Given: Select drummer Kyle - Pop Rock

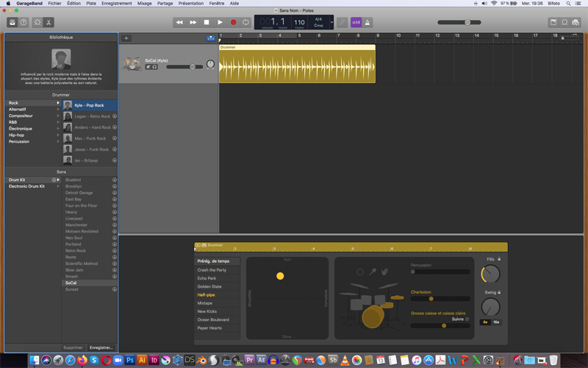Looking at the screenshot, I should click(90, 105).
